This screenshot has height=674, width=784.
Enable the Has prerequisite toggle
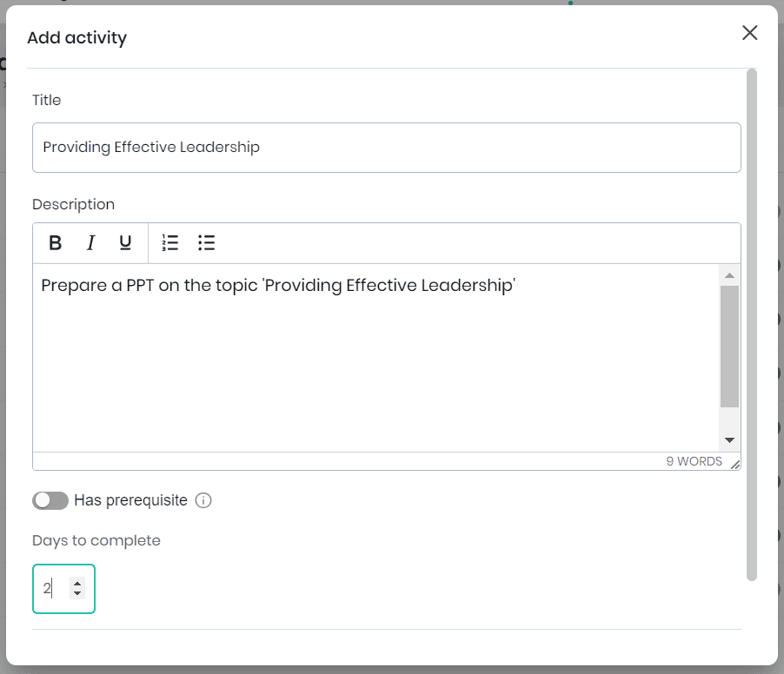(50, 500)
